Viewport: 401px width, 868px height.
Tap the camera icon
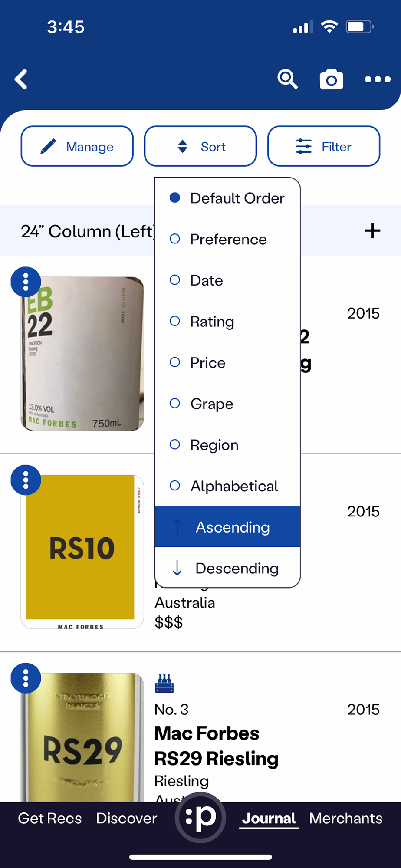point(331,79)
